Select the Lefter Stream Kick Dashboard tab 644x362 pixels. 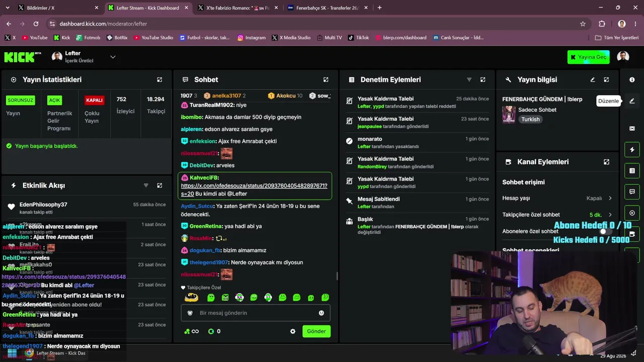[148, 8]
